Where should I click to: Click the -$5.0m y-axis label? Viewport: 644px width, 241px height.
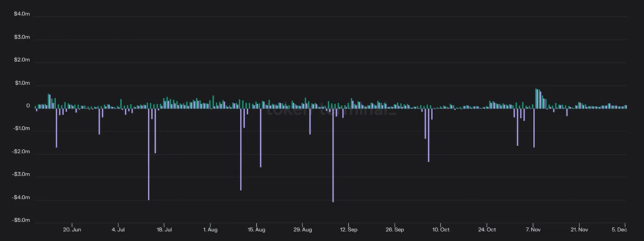[x=21, y=220]
